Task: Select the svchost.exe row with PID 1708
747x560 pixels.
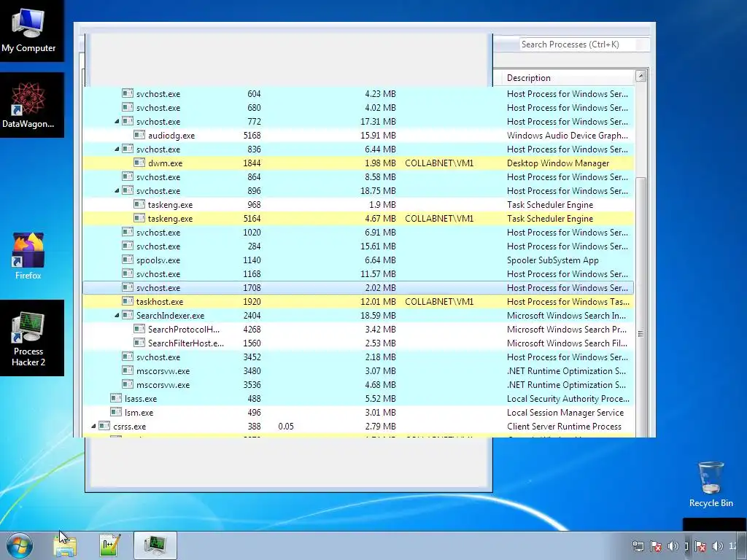Action: point(358,287)
